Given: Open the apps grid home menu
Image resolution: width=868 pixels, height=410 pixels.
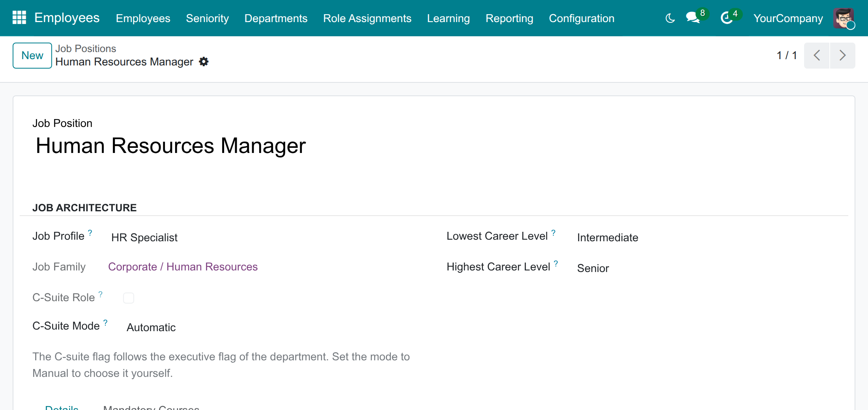Looking at the screenshot, I should [x=19, y=18].
